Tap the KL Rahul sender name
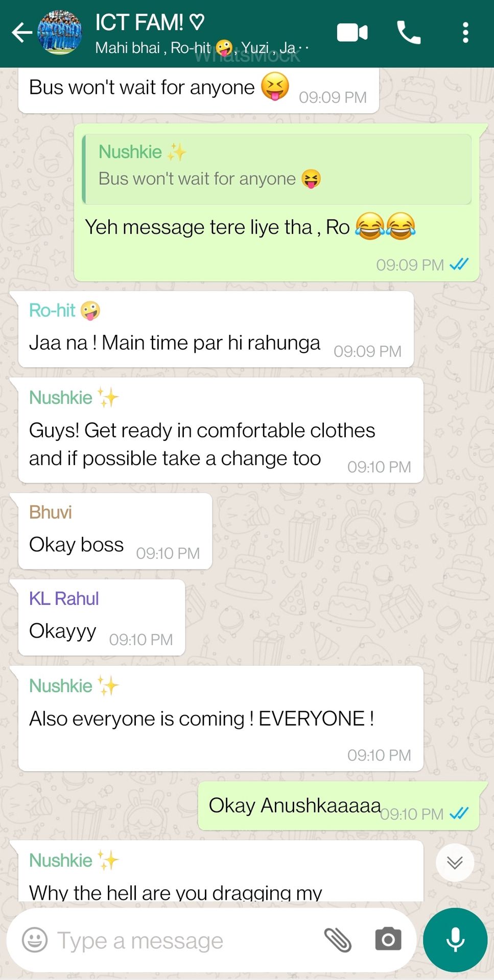Screen dimensions: 494x980 click(x=64, y=598)
